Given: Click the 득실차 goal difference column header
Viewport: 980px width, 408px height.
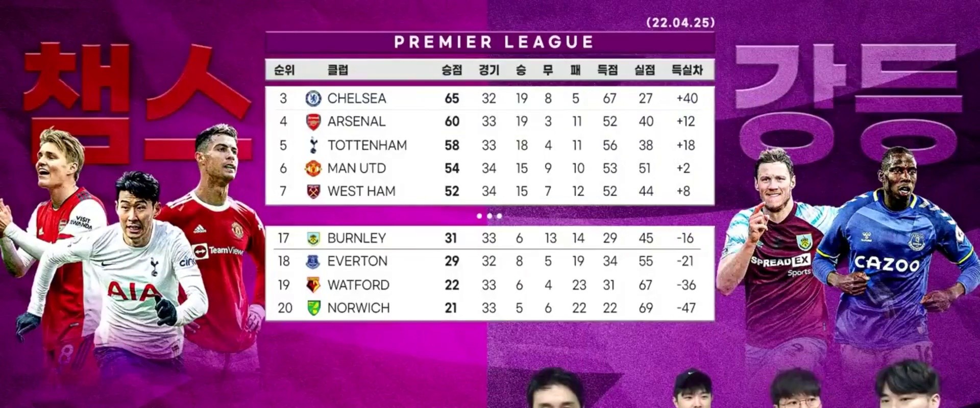Looking at the screenshot, I should (687, 70).
